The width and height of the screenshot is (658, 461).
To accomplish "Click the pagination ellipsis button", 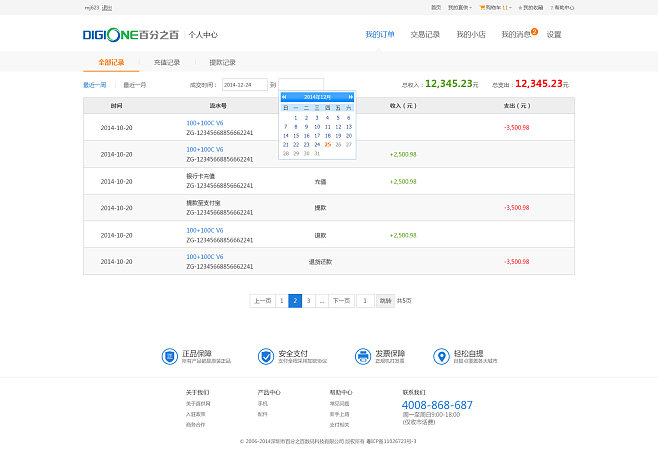I will [x=322, y=301].
